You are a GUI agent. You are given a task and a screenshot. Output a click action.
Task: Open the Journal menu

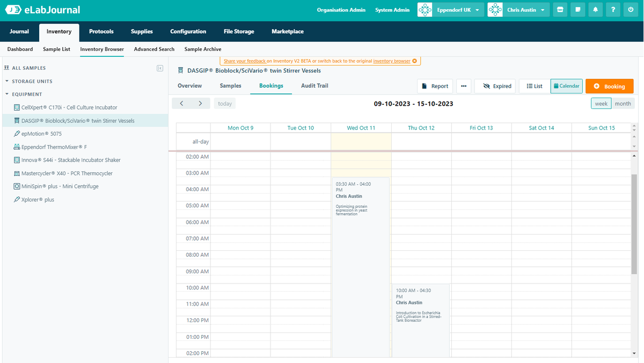pos(19,32)
